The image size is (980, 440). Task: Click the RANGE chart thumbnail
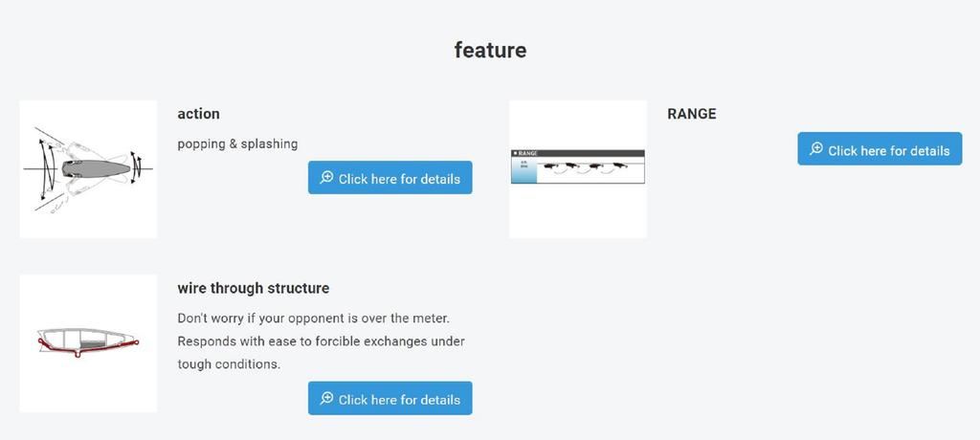pos(578,169)
